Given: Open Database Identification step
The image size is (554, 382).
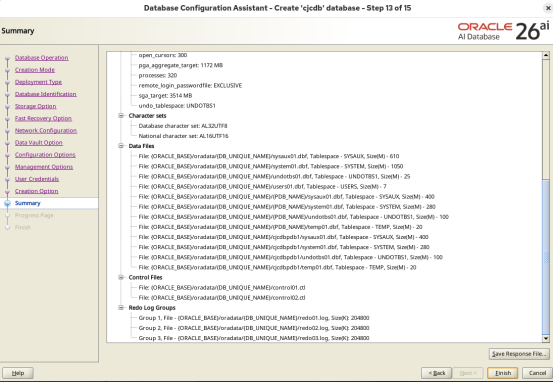Looking at the screenshot, I should [x=46, y=94].
